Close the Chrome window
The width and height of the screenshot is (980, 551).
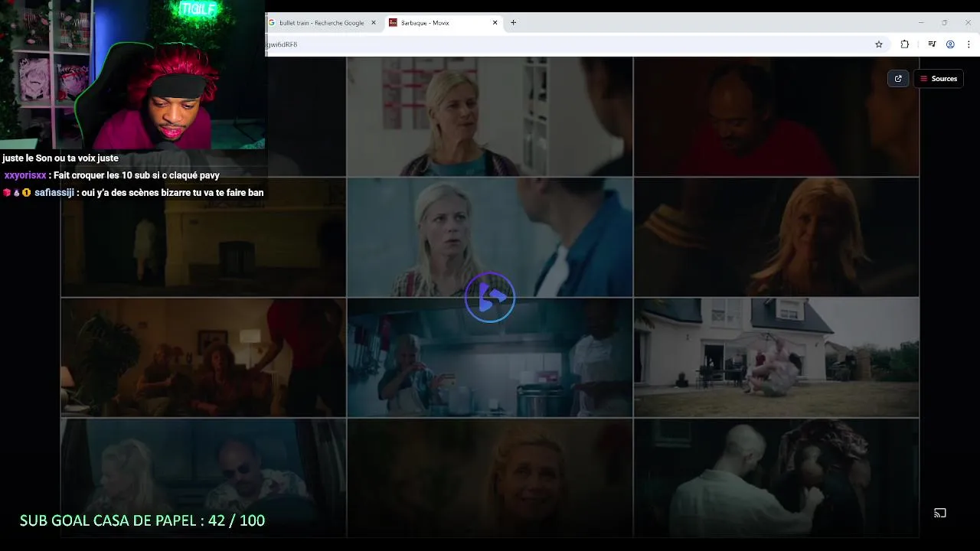969,23
